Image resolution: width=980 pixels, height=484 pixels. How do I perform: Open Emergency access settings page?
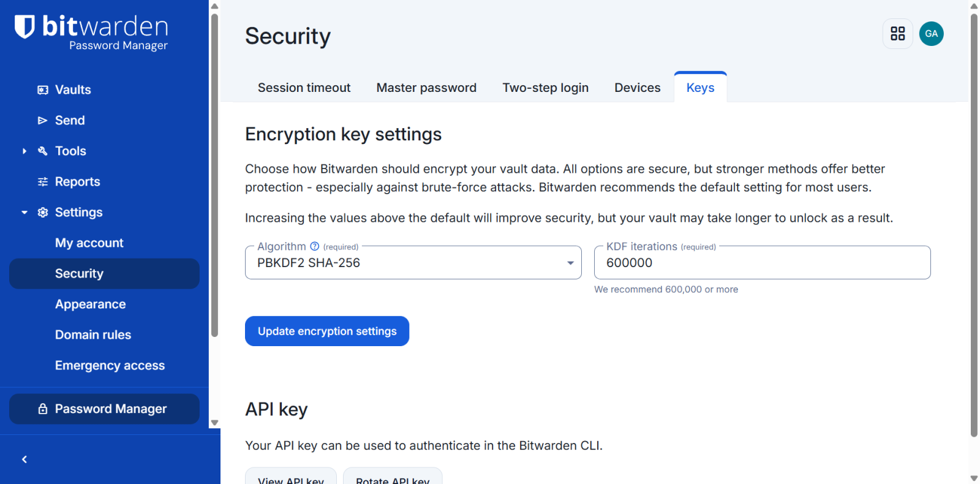110,366
